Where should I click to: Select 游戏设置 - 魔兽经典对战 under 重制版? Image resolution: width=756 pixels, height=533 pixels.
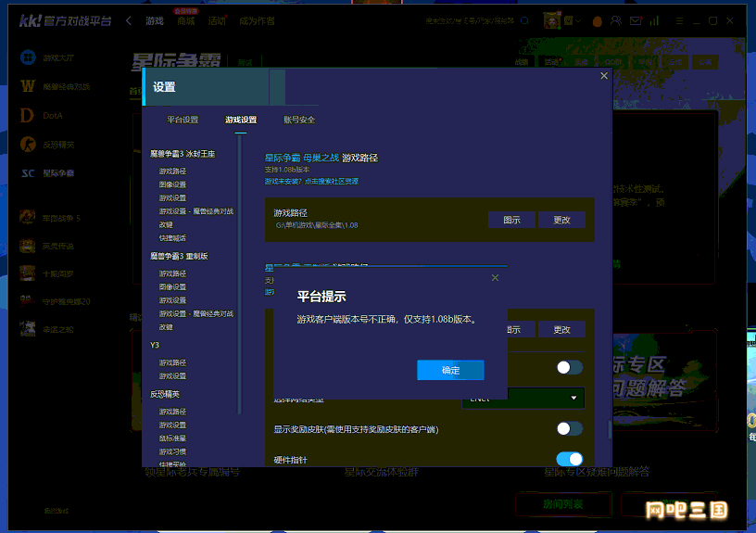coord(196,314)
